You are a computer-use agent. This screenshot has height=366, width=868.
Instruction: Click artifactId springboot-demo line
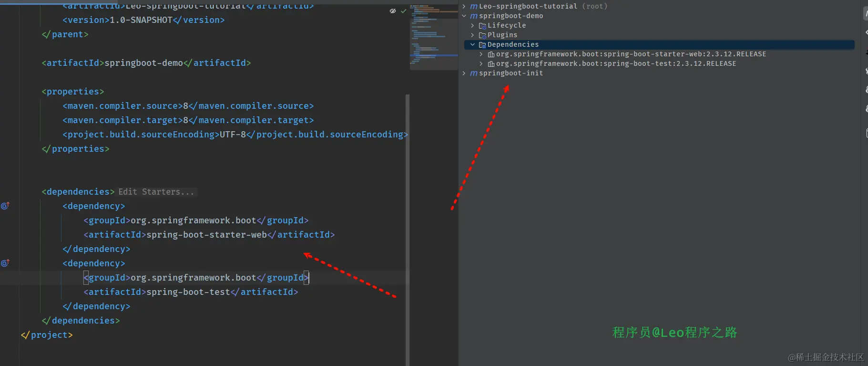146,63
